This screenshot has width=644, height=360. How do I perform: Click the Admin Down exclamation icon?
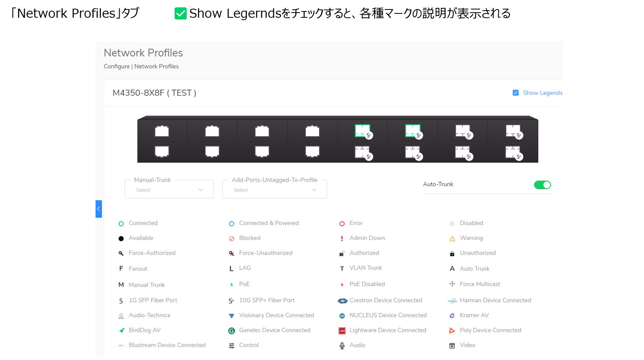(342, 238)
